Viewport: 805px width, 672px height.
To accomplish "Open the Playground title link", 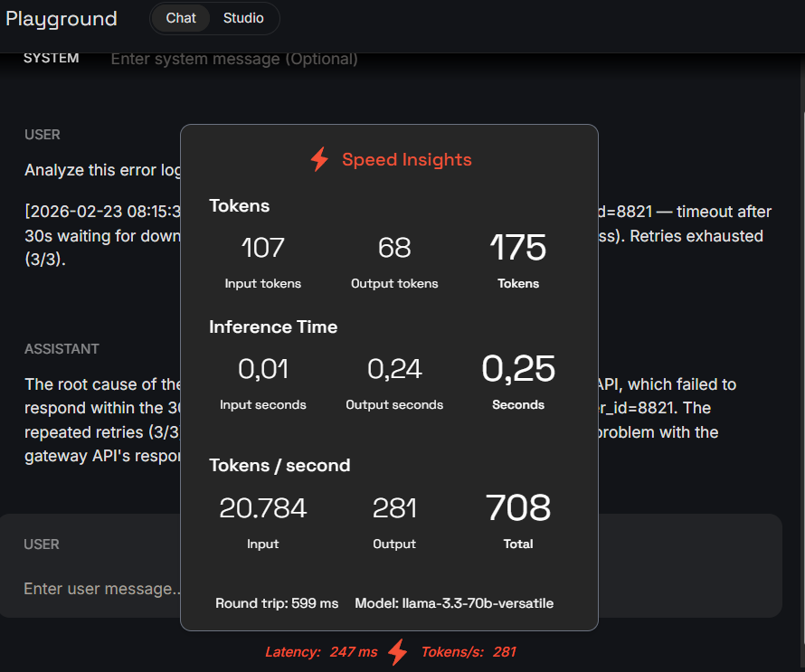I will tap(62, 19).
